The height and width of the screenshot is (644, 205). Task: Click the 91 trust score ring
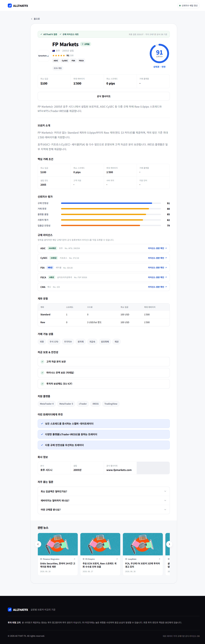[159, 53]
